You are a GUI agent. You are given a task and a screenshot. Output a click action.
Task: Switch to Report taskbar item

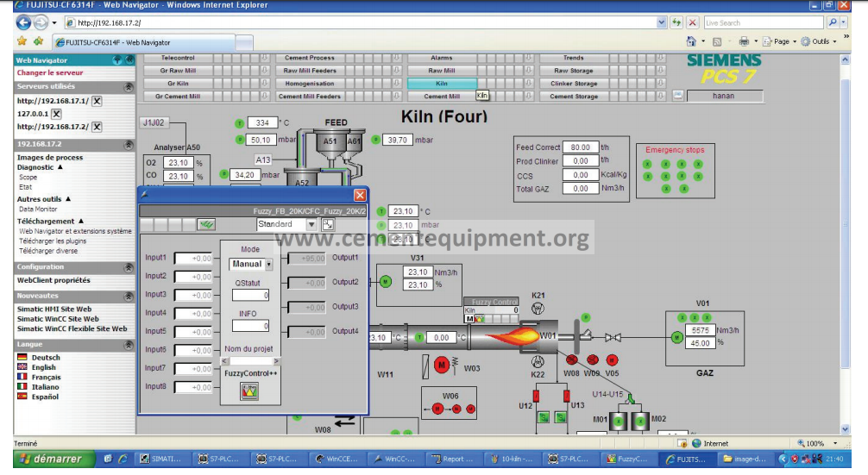click(453, 459)
